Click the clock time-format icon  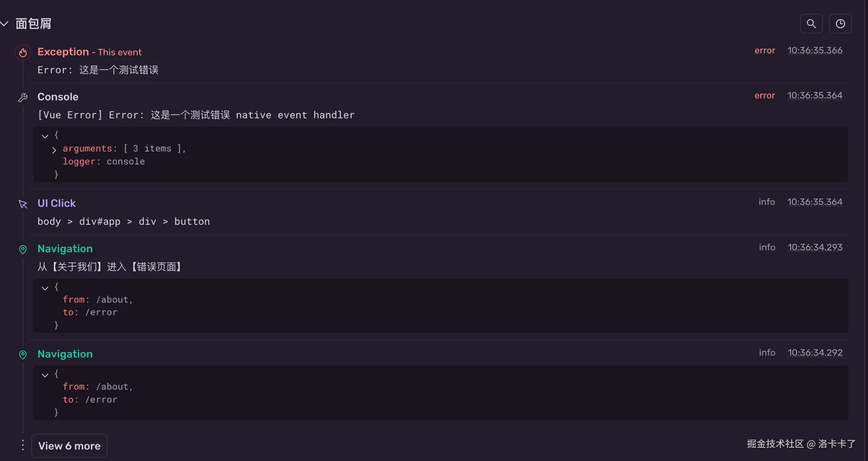pos(840,24)
